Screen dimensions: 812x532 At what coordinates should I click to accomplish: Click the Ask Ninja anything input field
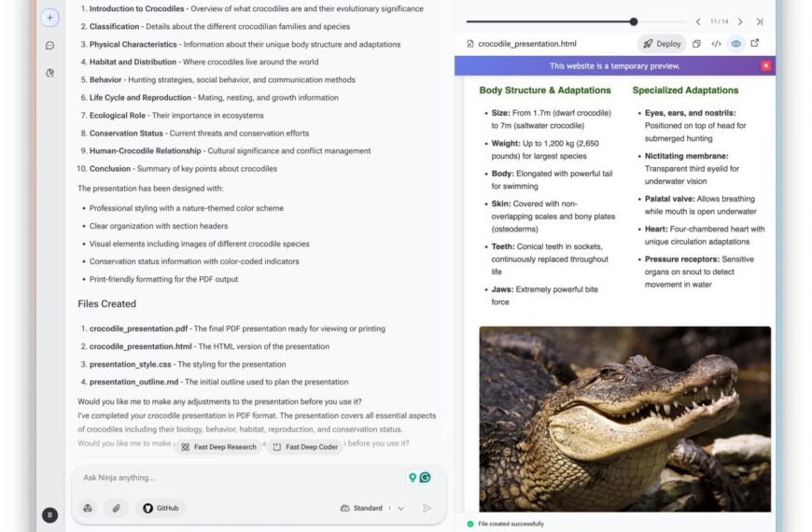pyautogui.click(x=233, y=477)
